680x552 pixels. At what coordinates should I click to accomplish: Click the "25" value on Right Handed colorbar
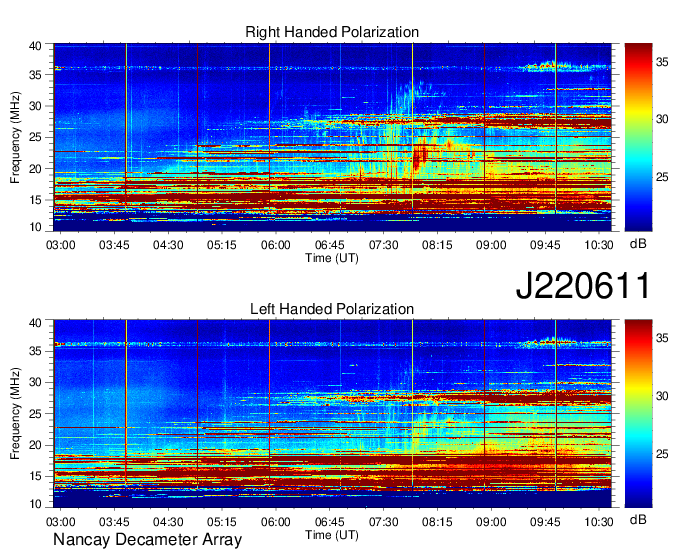[662, 177]
